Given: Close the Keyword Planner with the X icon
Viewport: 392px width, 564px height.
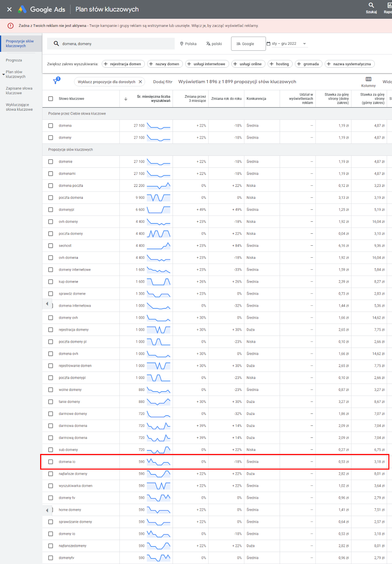Looking at the screenshot, I should (x=10, y=10).
